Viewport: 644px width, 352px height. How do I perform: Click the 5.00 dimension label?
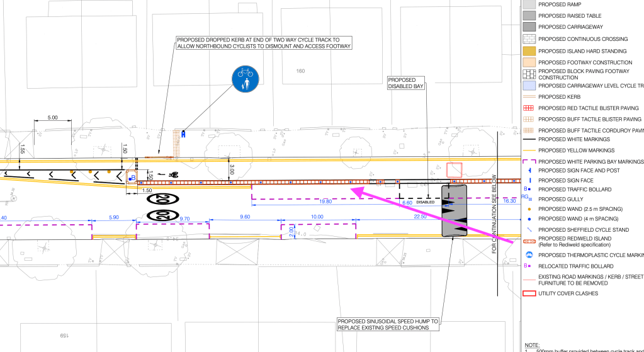(53, 118)
